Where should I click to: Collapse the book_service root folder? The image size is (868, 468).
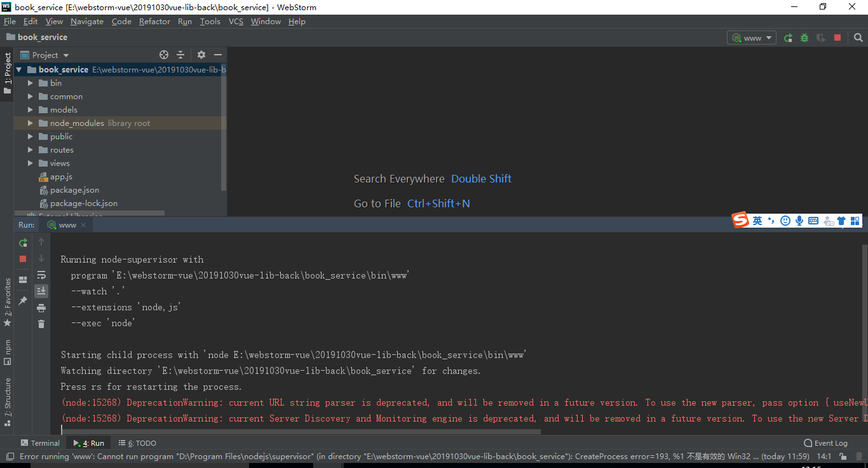click(x=18, y=69)
